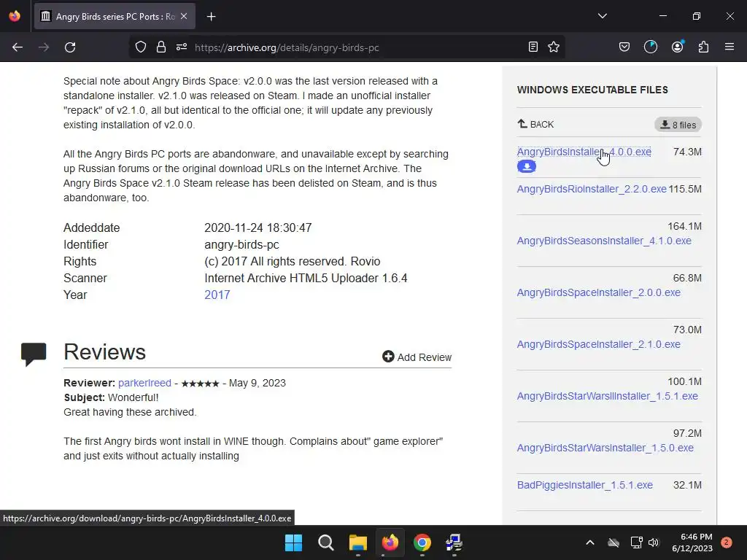
Task: Open site permissions icon in address bar
Action: click(x=182, y=47)
